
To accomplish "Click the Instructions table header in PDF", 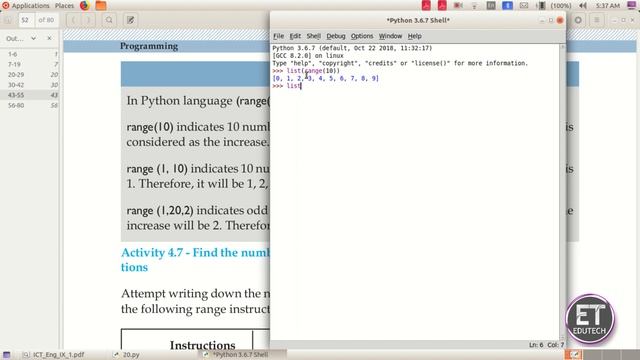I will click(202, 345).
